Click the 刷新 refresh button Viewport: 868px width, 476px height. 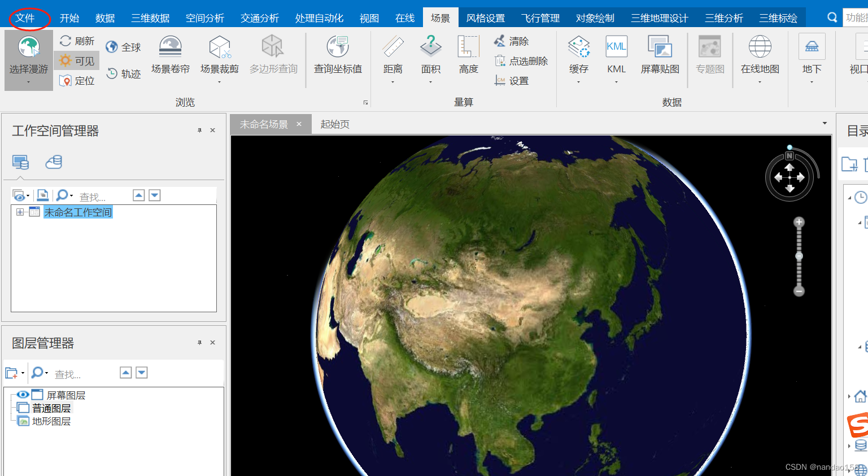pyautogui.click(x=77, y=41)
